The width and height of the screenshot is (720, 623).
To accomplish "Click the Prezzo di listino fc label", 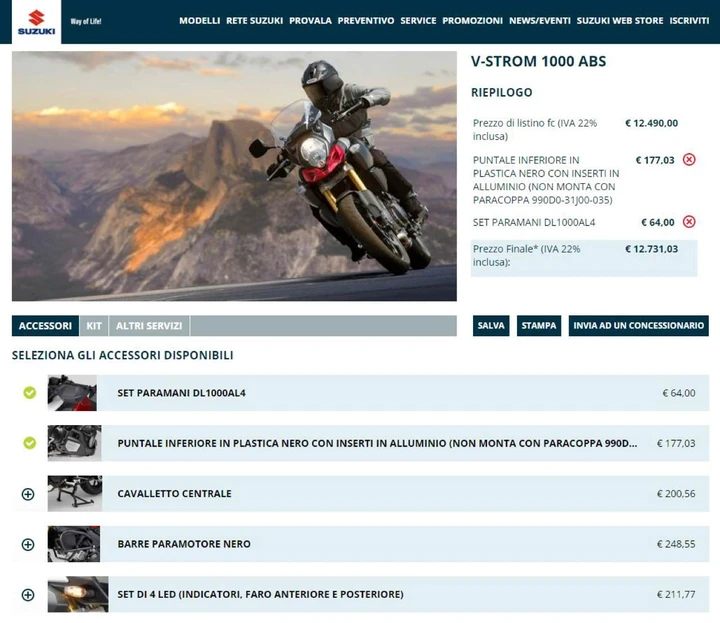I will click(x=535, y=129).
